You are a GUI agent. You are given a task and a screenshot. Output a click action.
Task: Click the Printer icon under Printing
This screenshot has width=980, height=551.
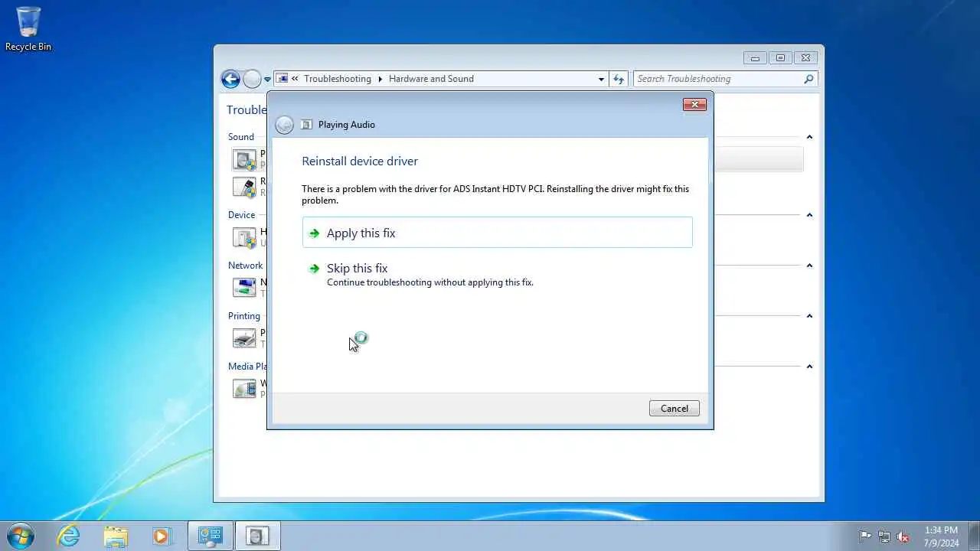(x=244, y=338)
